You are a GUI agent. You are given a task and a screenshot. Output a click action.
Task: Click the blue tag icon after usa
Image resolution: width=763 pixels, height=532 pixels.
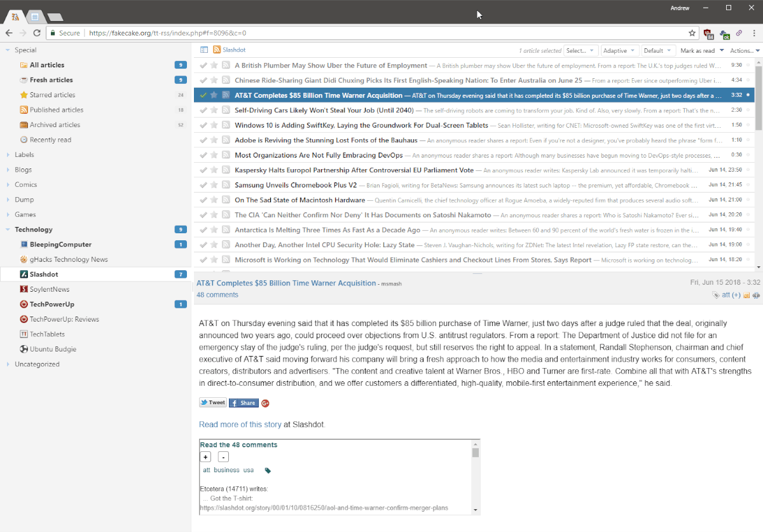(268, 470)
